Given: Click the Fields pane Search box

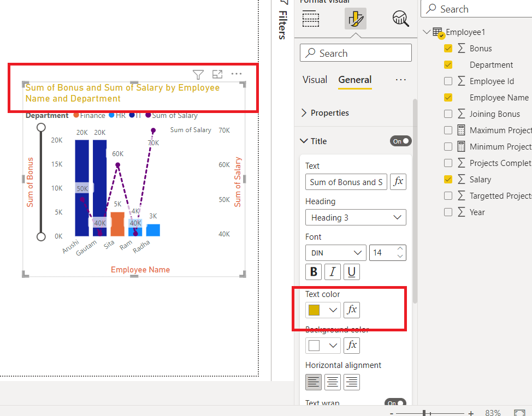Looking at the screenshot, I should pyautogui.click(x=476, y=9).
